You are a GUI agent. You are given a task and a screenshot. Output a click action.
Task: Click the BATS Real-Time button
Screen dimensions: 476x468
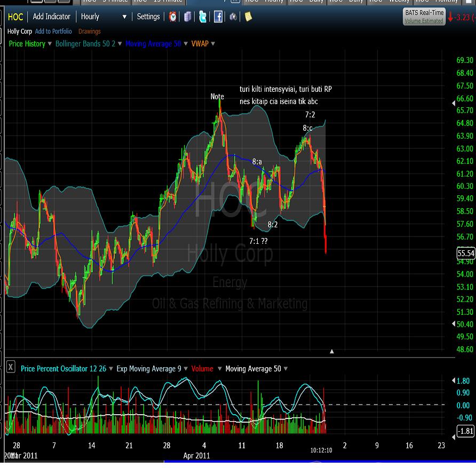(x=424, y=17)
